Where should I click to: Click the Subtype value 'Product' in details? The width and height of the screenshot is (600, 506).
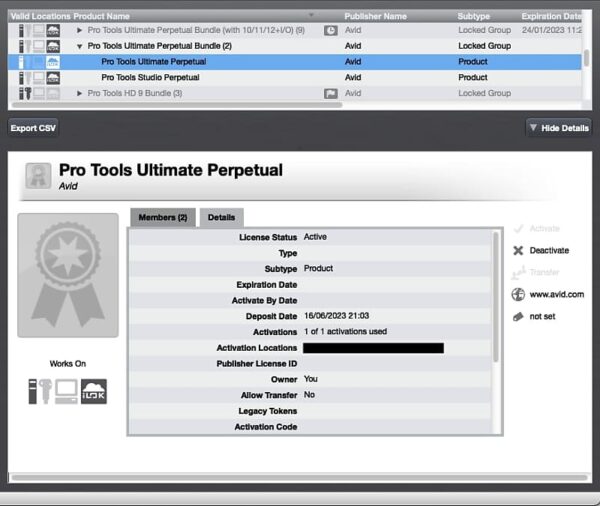(x=318, y=268)
